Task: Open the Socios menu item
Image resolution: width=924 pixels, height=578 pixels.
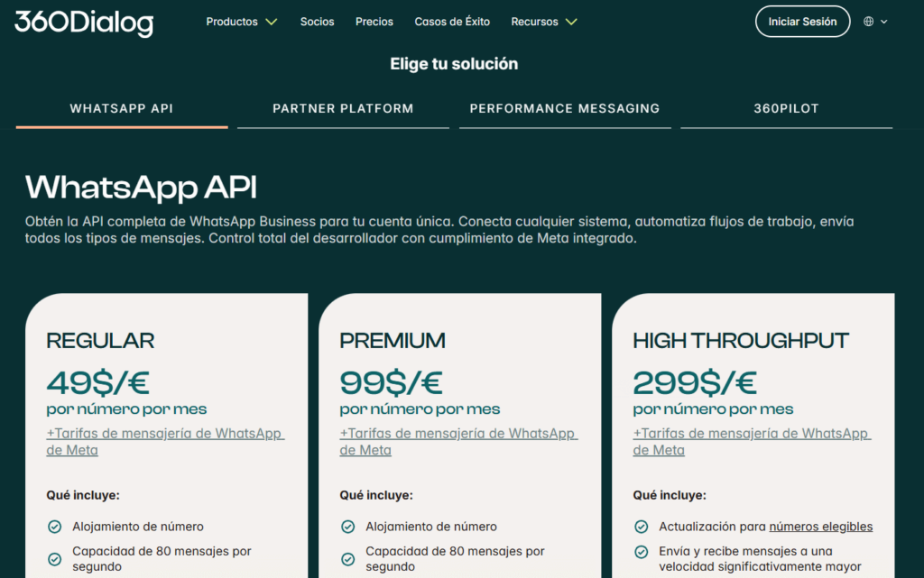Action: coord(317,22)
